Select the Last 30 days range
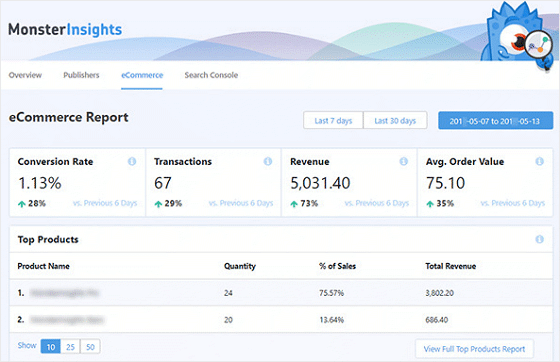Viewport: 560px width, 362px height. 395,121
